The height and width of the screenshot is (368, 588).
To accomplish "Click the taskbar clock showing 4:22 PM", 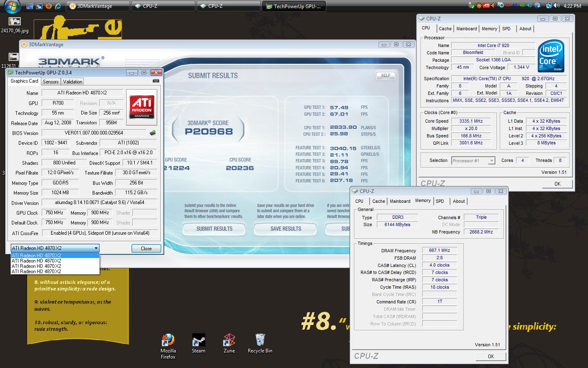I will click(x=572, y=6).
